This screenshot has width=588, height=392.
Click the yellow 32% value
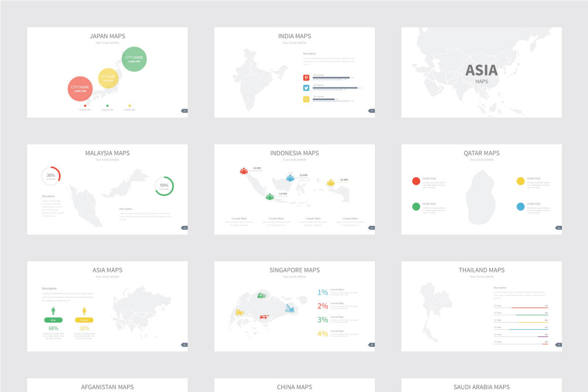pyautogui.click(x=84, y=328)
